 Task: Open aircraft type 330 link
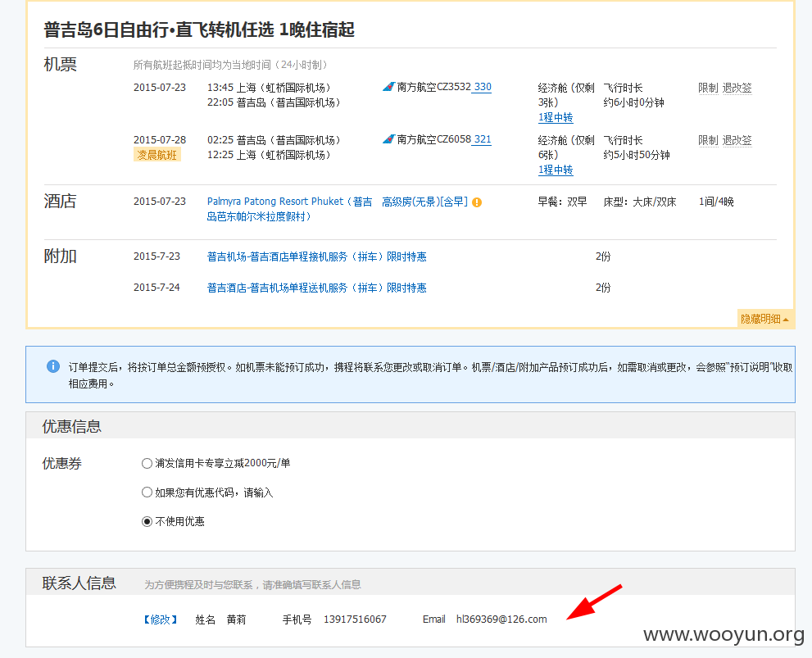pyautogui.click(x=483, y=87)
